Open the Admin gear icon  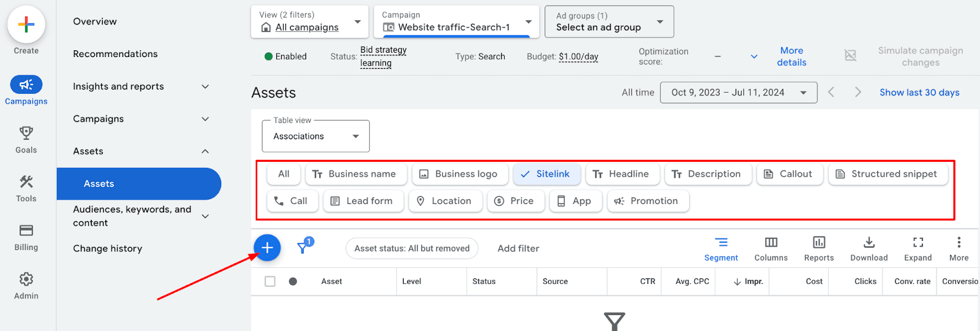tap(26, 279)
